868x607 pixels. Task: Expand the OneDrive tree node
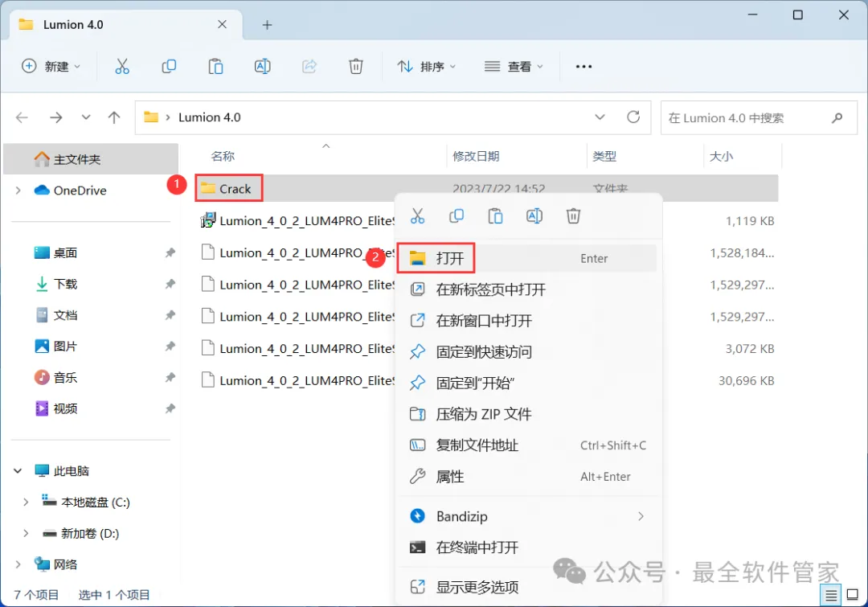click(x=18, y=191)
